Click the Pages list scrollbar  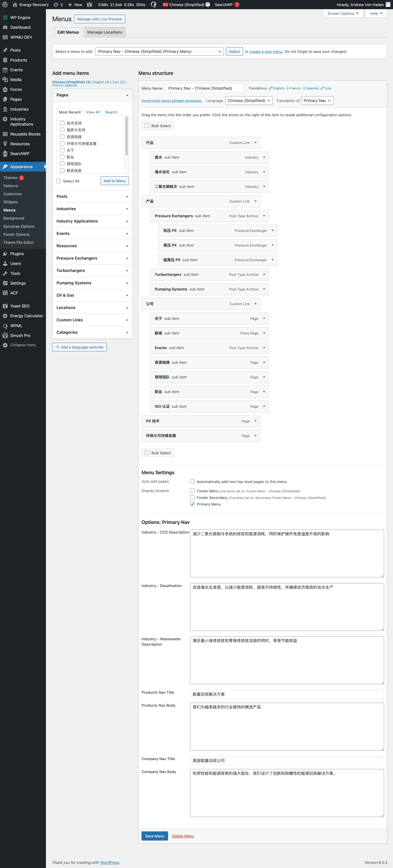point(127,136)
